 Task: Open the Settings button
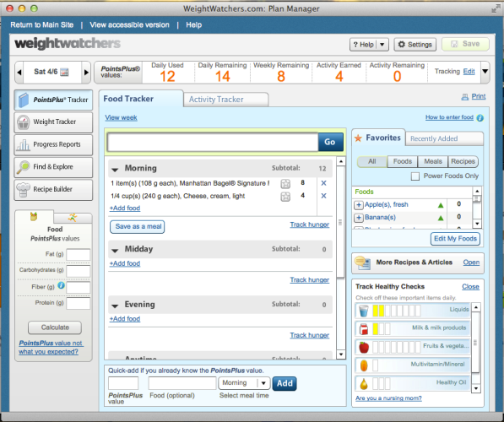(415, 45)
